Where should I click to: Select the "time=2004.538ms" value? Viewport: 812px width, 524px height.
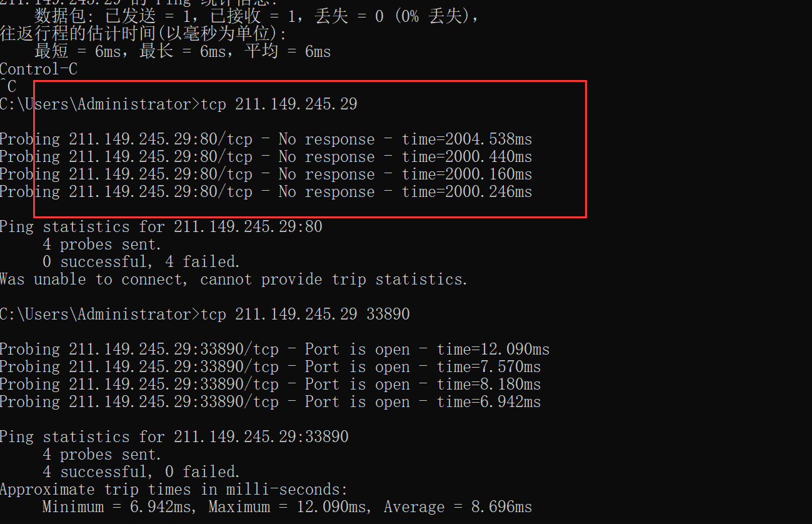[x=467, y=139]
